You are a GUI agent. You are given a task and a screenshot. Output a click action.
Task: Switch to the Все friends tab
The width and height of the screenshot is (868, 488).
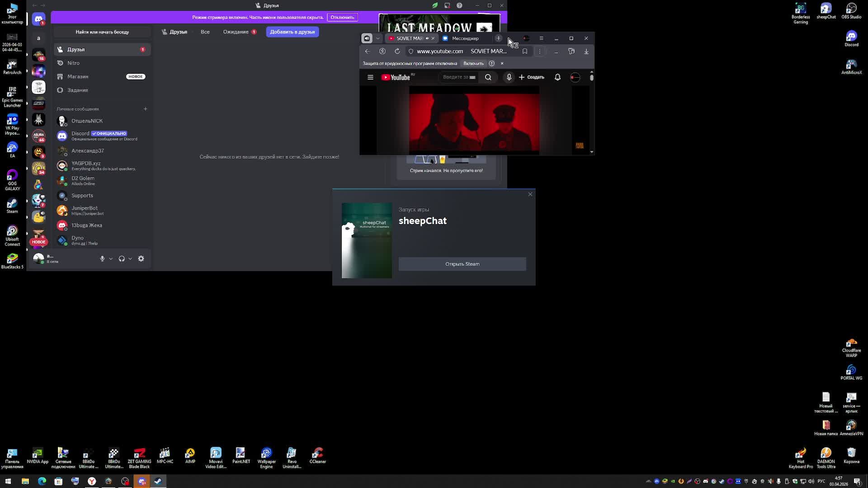205,32
